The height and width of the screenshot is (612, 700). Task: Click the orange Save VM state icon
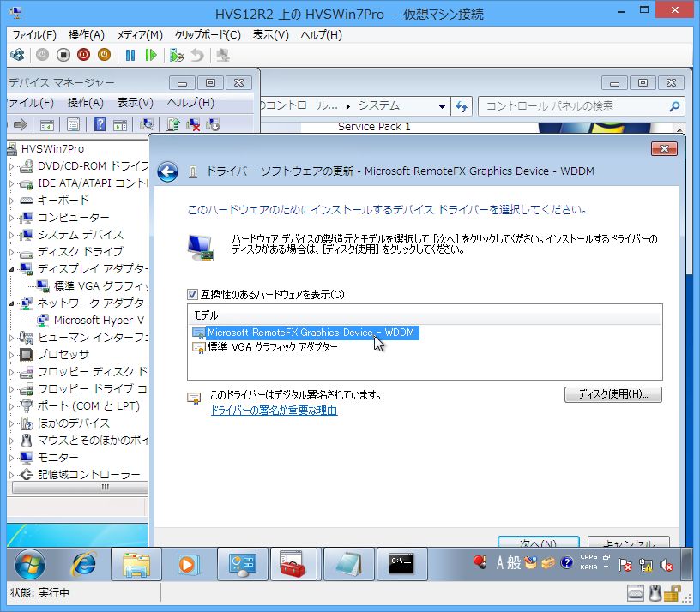104,56
